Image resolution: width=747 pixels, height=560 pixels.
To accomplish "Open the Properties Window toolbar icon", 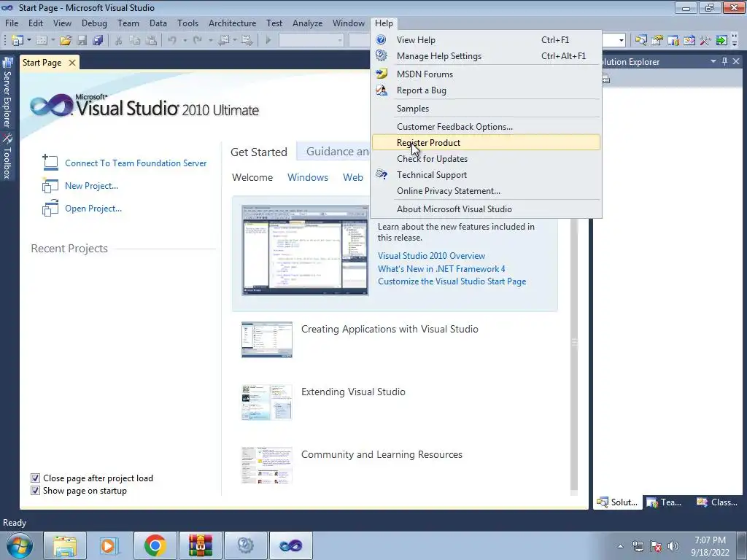I will (657, 41).
